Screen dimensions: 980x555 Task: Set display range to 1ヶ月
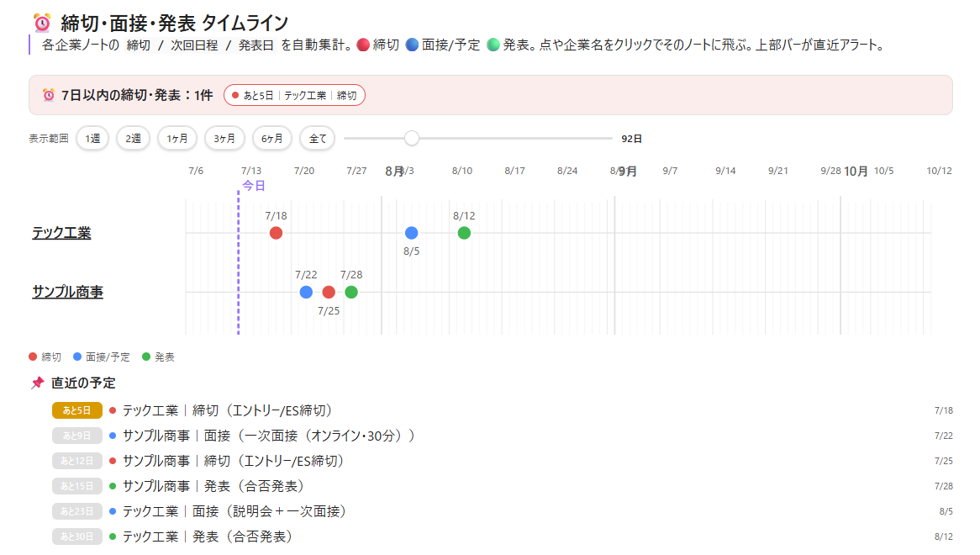177,138
